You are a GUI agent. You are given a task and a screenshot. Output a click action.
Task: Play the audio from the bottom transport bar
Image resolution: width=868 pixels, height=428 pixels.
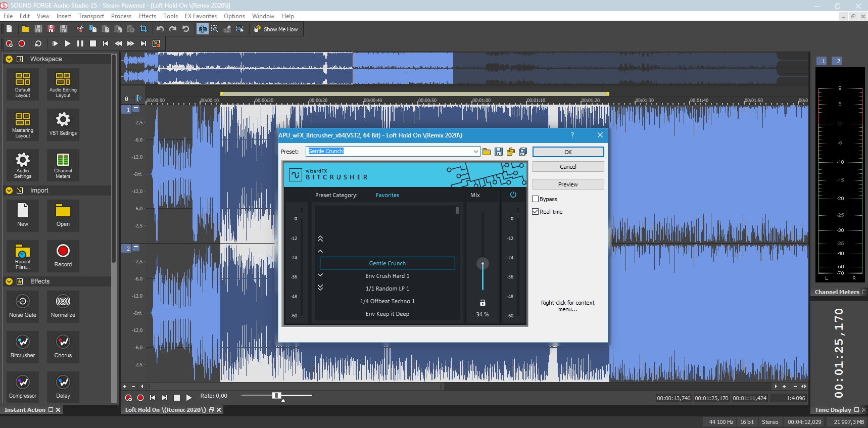189,398
